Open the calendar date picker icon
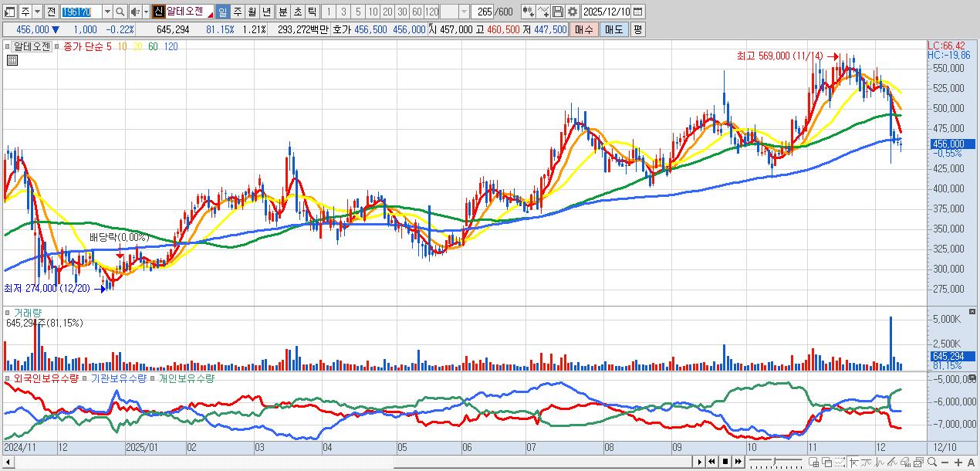 [x=638, y=12]
